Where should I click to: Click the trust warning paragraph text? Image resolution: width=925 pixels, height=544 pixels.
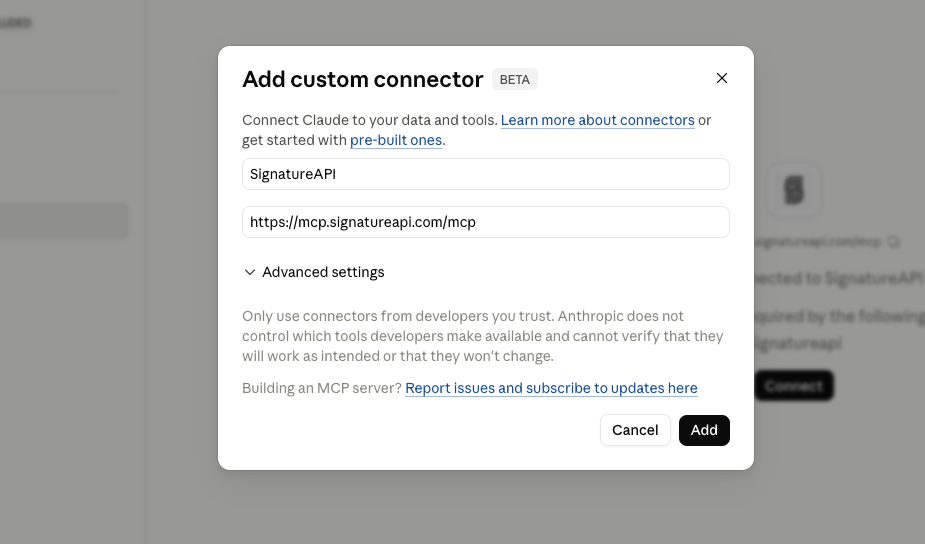(483, 336)
